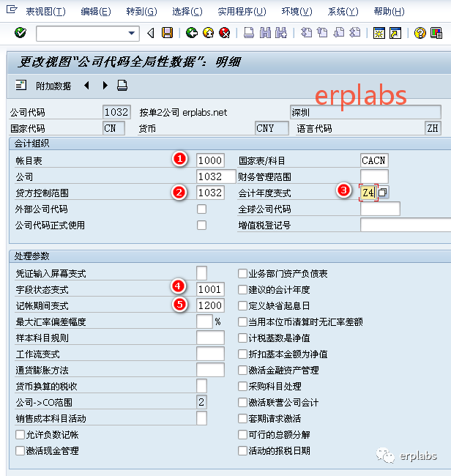Screen dimensions: 451x476
Task: Open the 帮助(H) menu
Action: point(389,12)
